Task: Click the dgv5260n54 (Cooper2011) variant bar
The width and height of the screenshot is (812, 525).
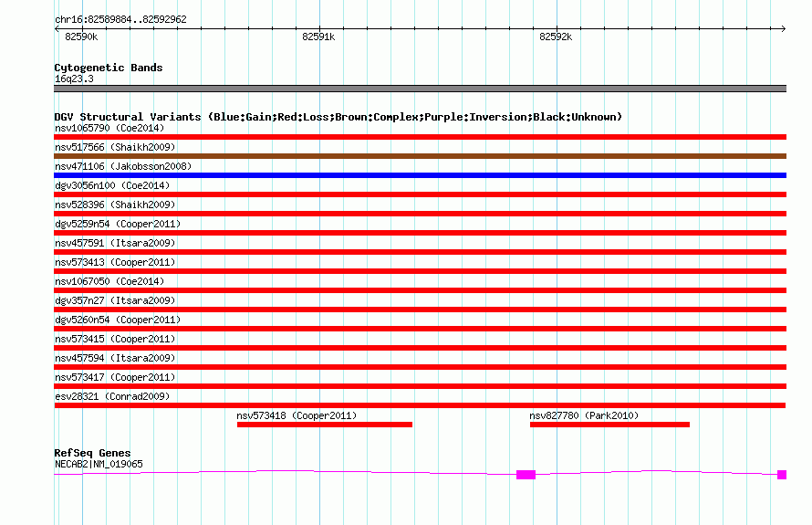Action: (x=420, y=329)
